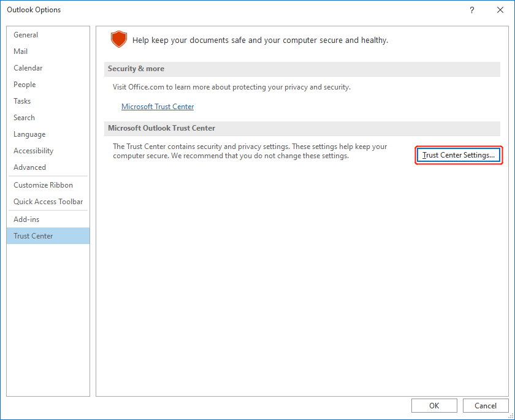
Task: Open the Microsoft Trust Center link
Action: point(158,107)
